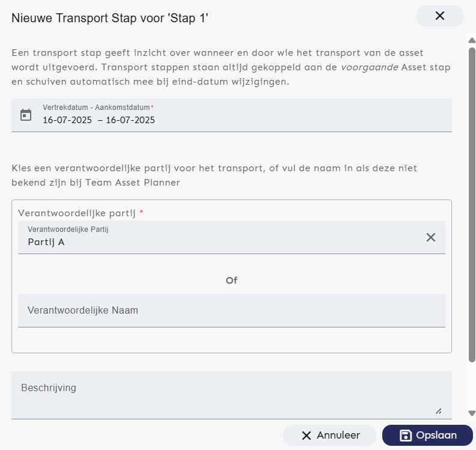Click the scrollbar down arrow

[472, 413]
